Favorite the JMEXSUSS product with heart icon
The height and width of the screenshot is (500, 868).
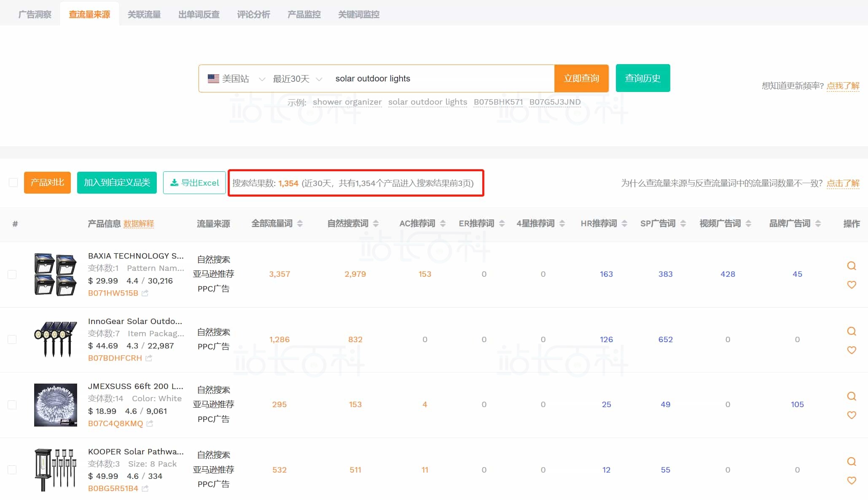(852, 415)
